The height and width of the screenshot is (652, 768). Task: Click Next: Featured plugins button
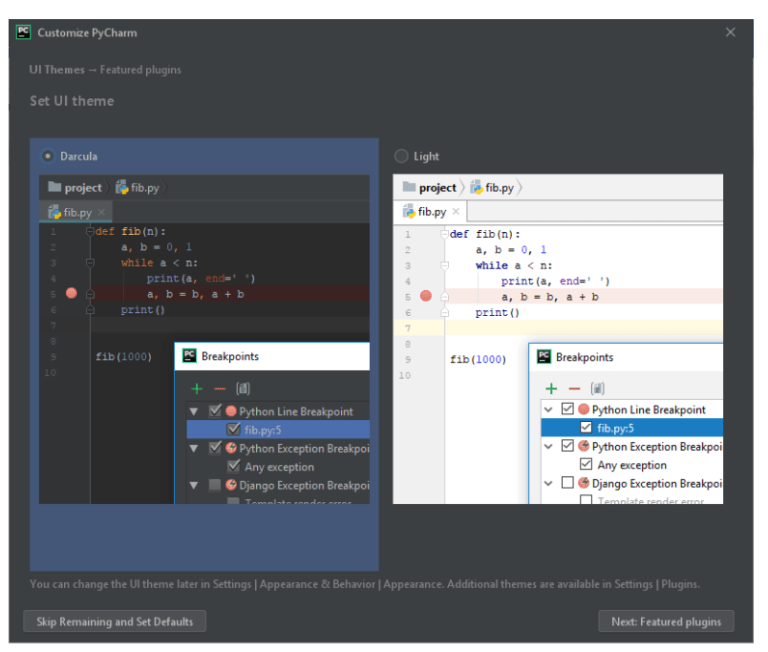(666, 621)
